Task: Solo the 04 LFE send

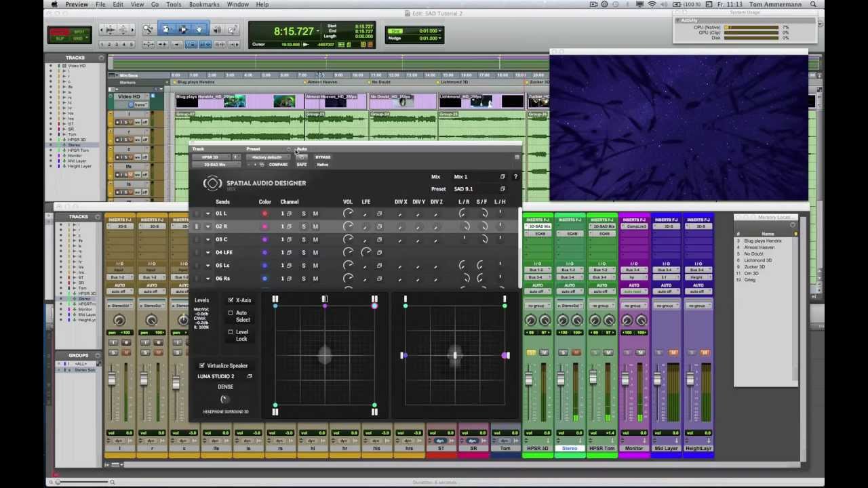Action: tap(304, 252)
